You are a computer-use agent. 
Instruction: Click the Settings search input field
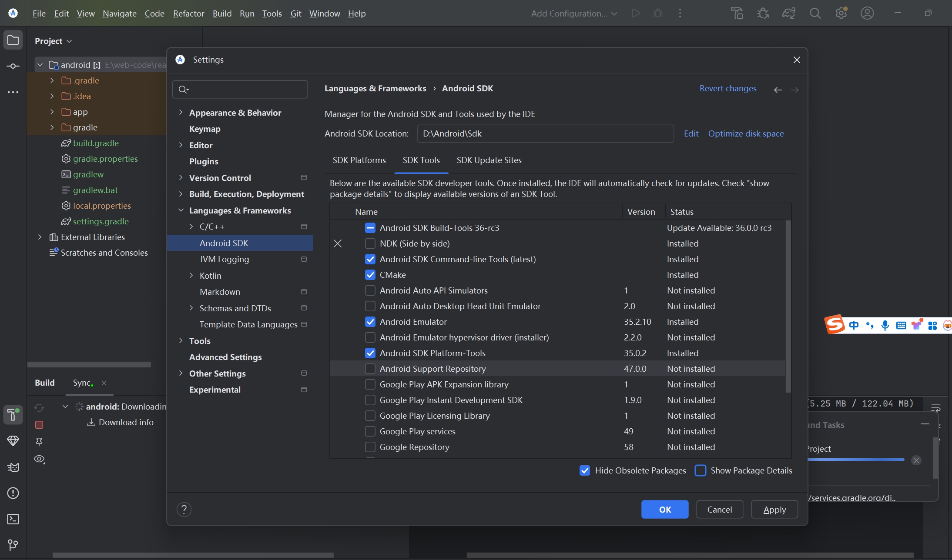[x=240, y=89]
